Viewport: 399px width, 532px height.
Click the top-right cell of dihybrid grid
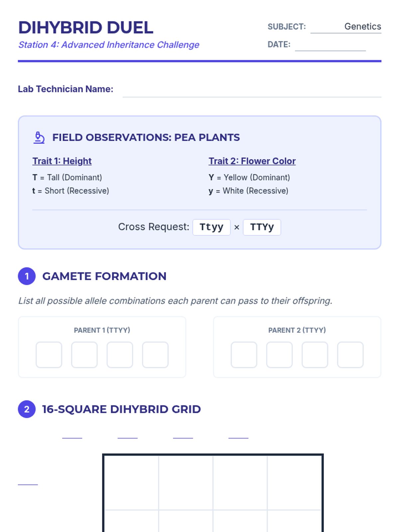tap(294, 482)
